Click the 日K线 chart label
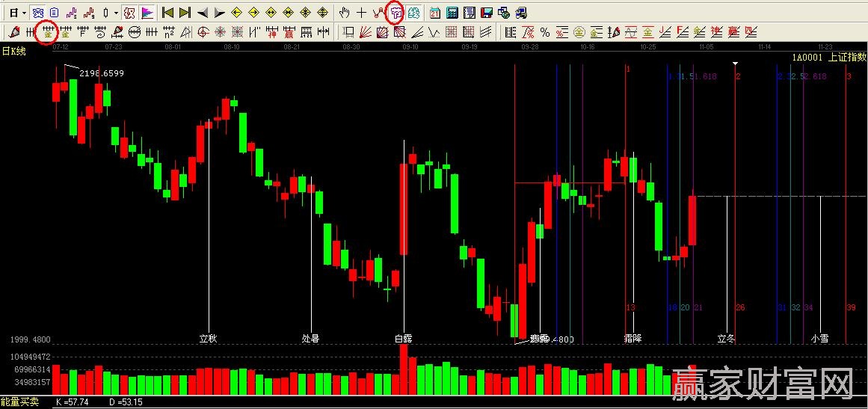This screenshot has height=409, width=868. pos(14,51)
